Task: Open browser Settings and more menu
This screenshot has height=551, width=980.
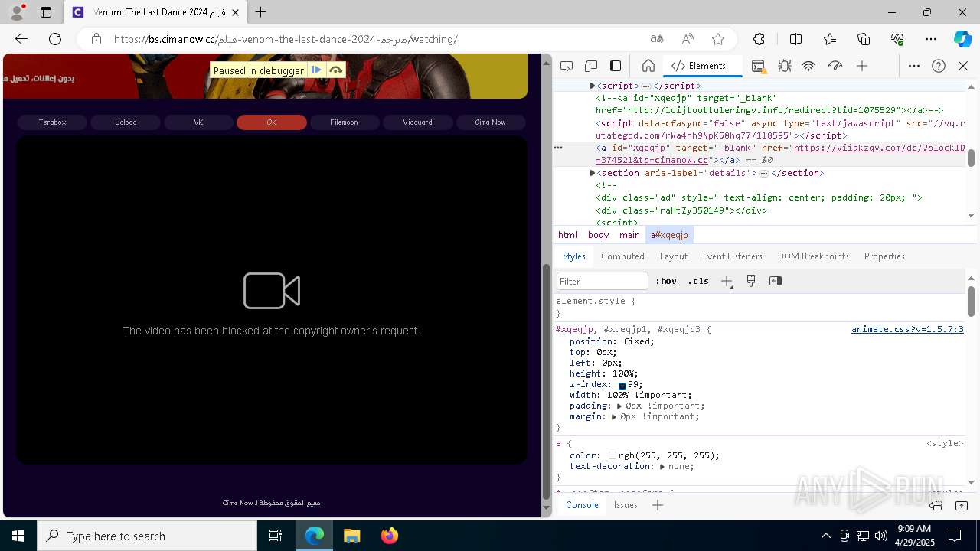Action: [x=931, y=39]
